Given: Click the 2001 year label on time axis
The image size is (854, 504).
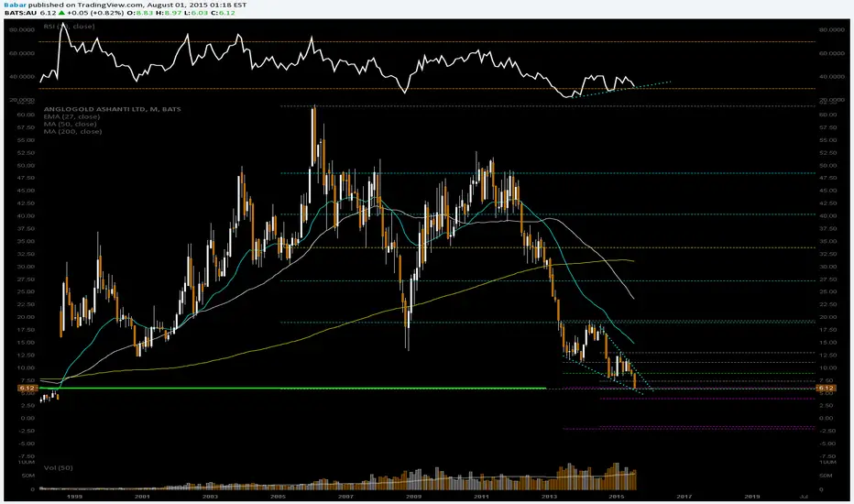Looking at the screenshot, I should (142, 497).
